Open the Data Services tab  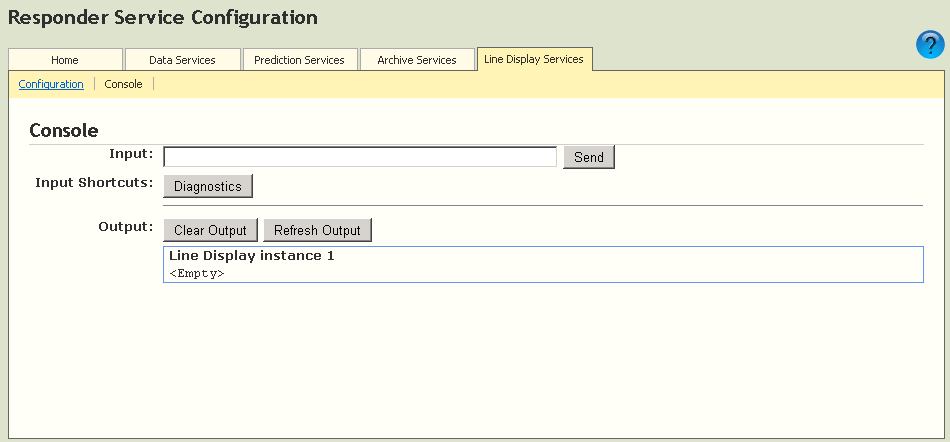tap(182, 60)
